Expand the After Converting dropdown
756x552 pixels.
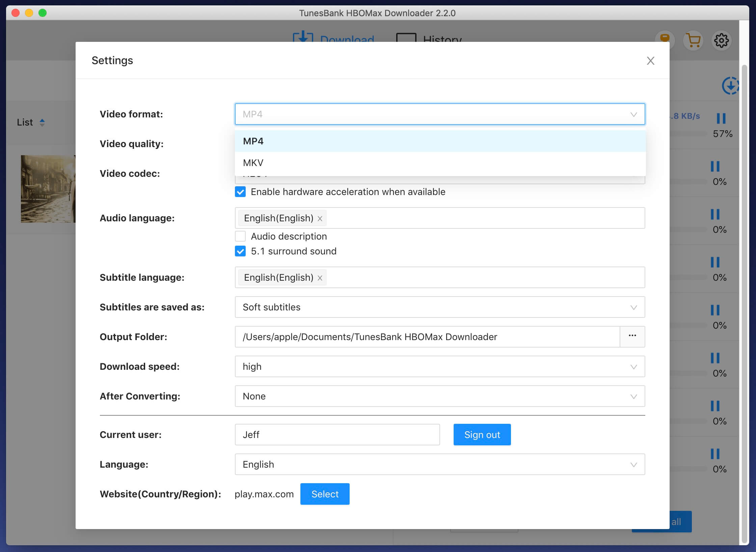tap(440, 396)
